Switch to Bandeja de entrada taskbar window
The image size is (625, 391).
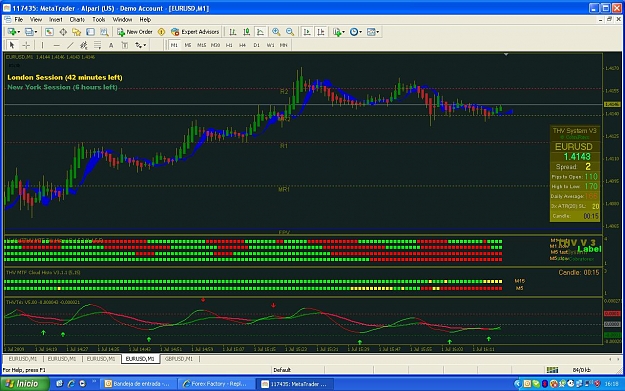coord(138,384)
